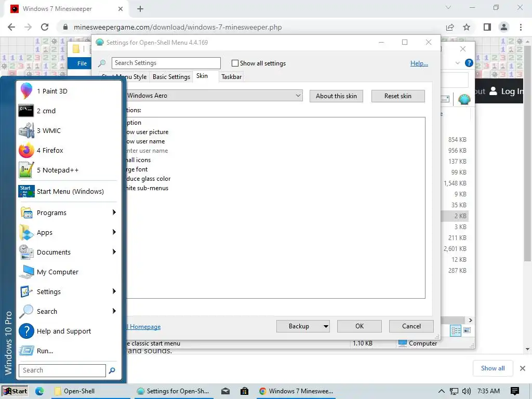Image resolution: width=532 pixels, height=399 pixels.
Task: Open the volume tray icon
Action: coord(467,391)
